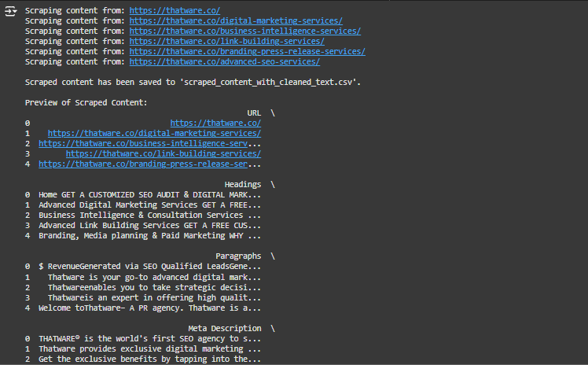The image size is (588, 365).
Task: Open truncated business-intelligence link in preview row 2
Action: 143,143
